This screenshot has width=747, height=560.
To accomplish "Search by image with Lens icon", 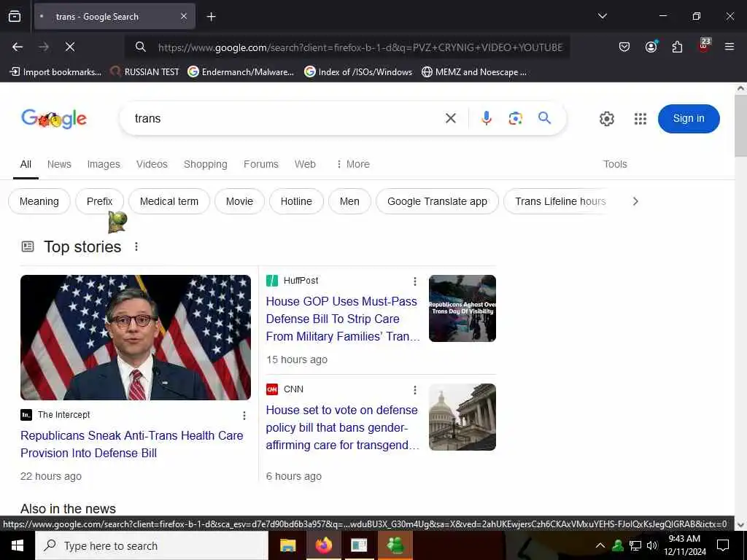I will point(515,118).
